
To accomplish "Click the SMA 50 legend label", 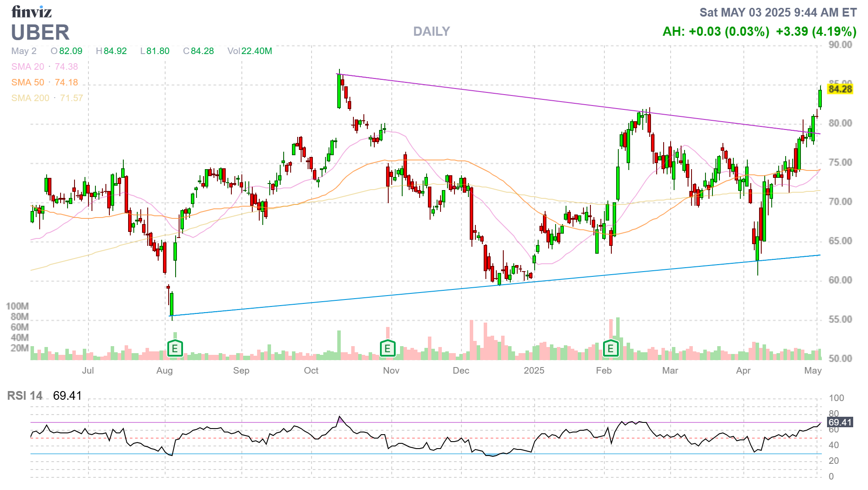I will click(x=27, y=82).
